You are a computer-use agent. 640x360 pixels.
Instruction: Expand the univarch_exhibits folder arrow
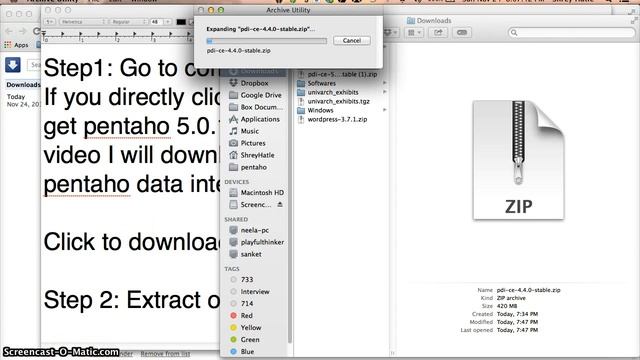pyautogui.click(x=384, y=92)
